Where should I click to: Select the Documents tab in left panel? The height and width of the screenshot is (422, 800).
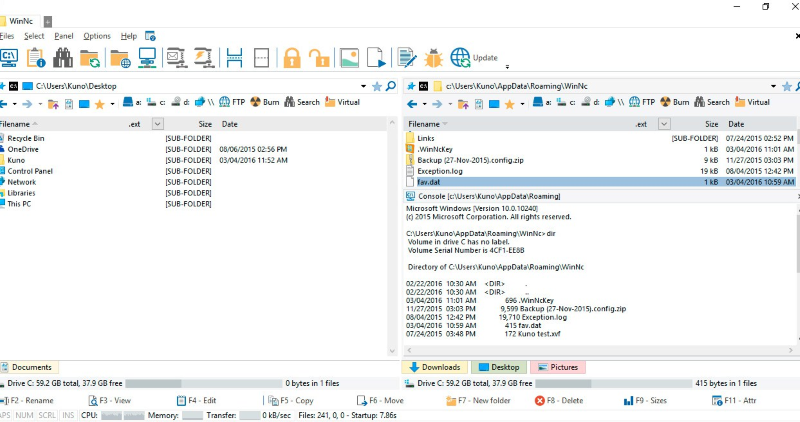pos(29,367)
